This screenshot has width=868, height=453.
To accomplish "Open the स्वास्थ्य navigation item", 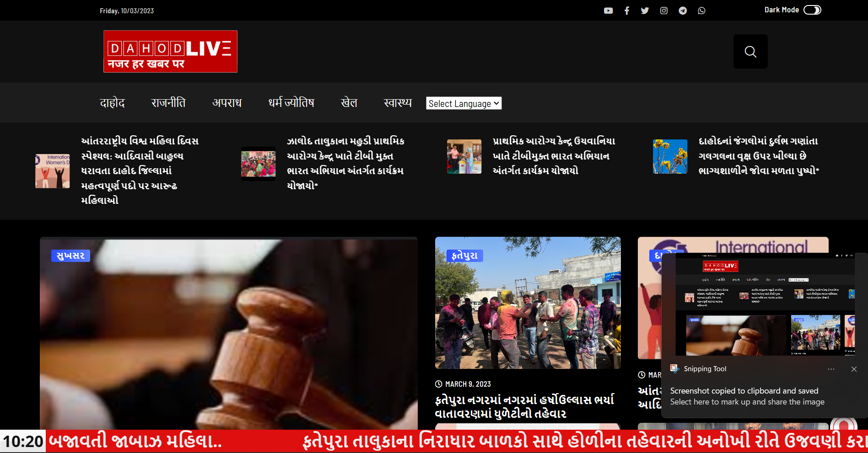I will [x=398, y=103].
